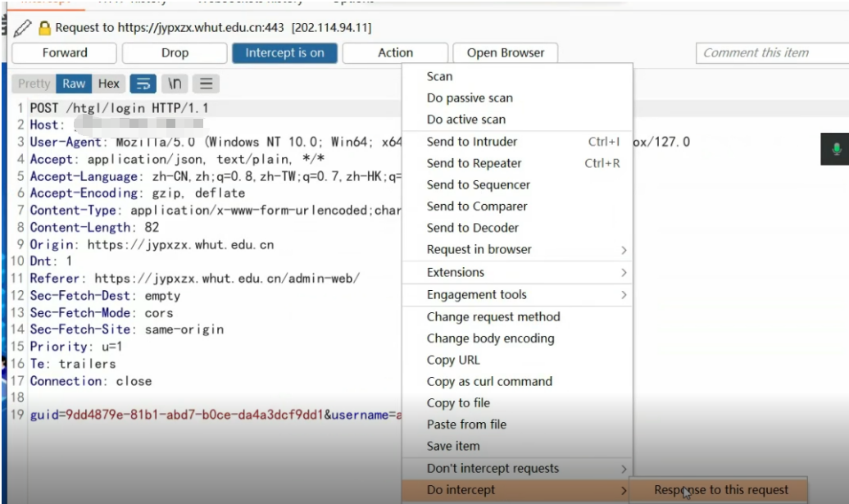Click the Comment this item field
The height and width of the screenshot is (504, 849).
tap(770, 53)
